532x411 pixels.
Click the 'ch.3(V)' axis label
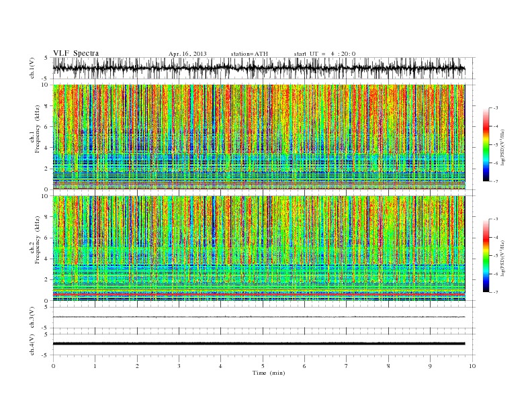tap(32, 318)
